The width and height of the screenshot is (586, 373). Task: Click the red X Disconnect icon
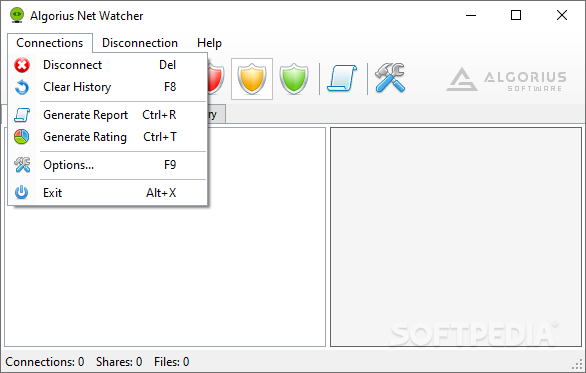pos(22,65)
